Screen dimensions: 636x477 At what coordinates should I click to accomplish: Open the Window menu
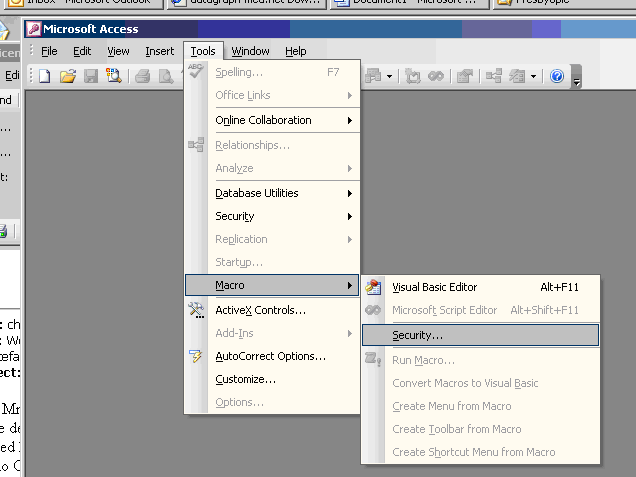click(x=250, y=51)
